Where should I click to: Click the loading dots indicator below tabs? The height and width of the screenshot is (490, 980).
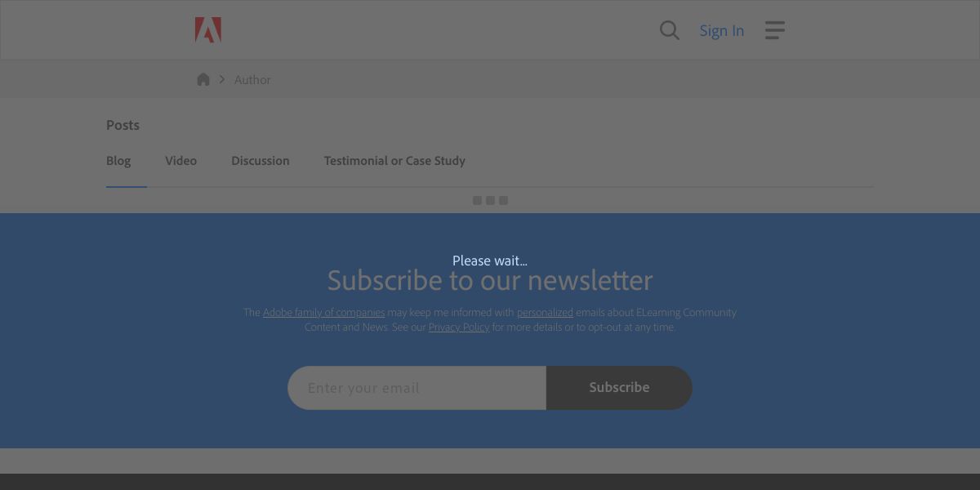(490, 200)
